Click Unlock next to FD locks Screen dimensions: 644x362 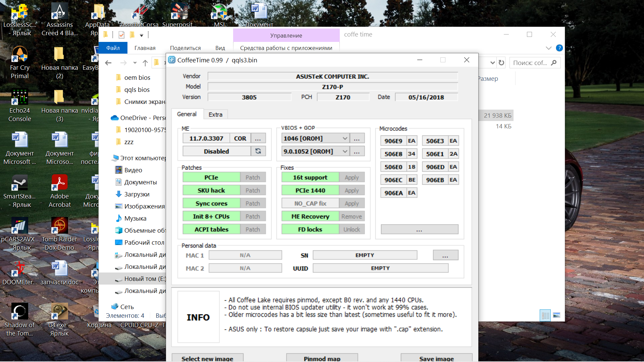(x=352, y=230)
